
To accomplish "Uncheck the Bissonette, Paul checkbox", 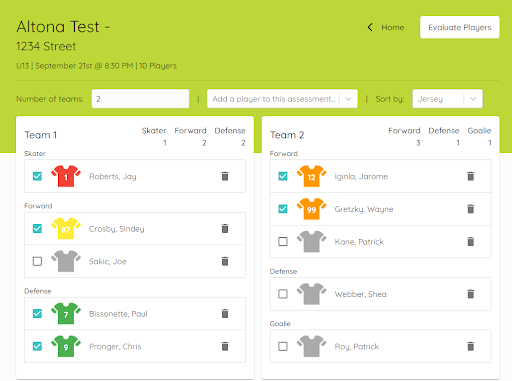I will (x=37, y=313).
